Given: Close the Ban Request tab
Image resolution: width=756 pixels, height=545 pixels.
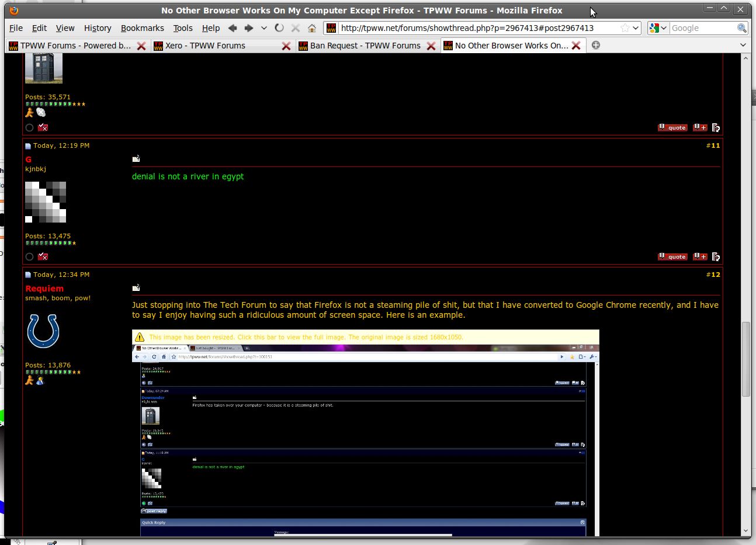Looking at the screenshot, I should (431, 46).
